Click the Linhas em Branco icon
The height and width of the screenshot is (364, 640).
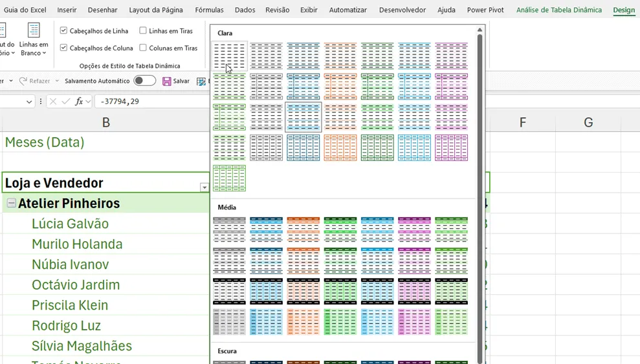pyautogui.click(x=34, y=30)
